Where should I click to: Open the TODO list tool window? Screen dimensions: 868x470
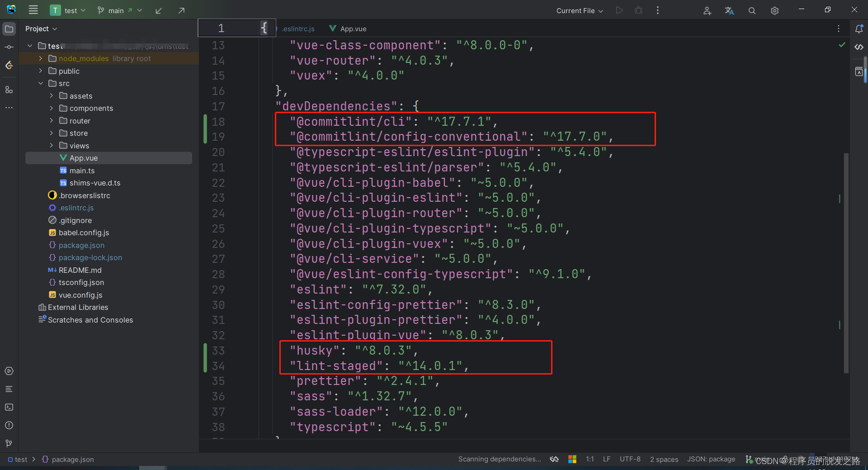coord(9,389)
